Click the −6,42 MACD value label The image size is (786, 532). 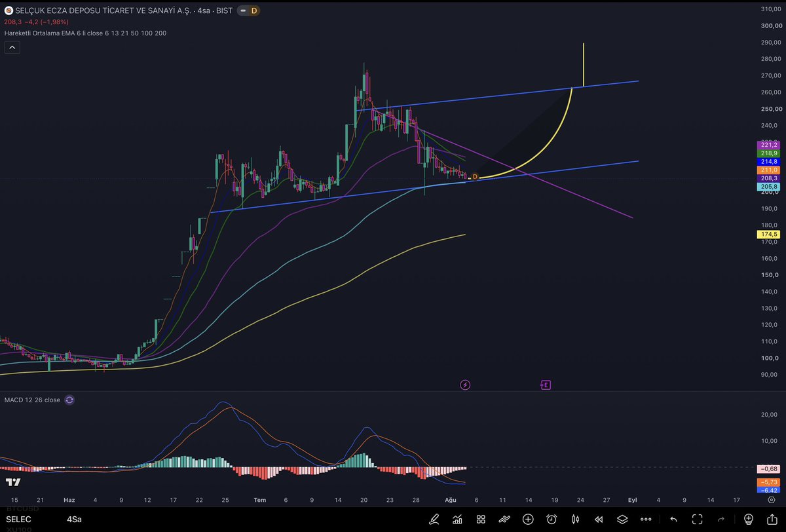[x=768, y=490]
